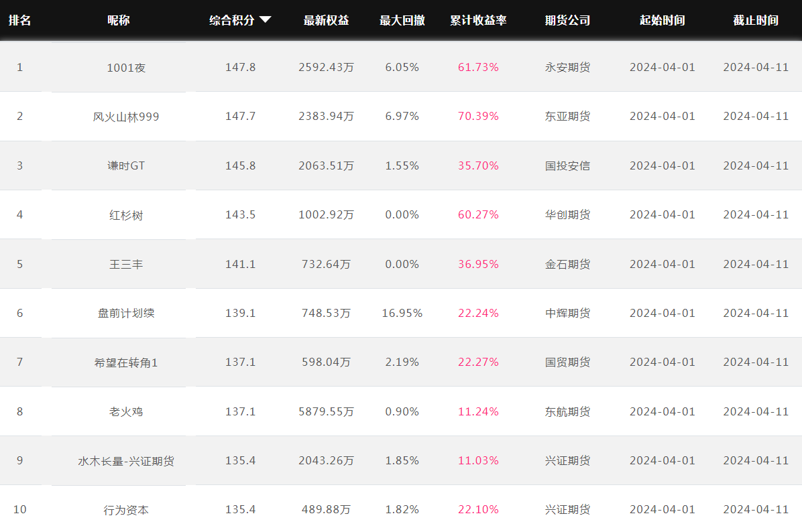The height and width of the screenshot is (532, 802).
Task: Click equity value 1002.92万
Action: tap(327, 214)
